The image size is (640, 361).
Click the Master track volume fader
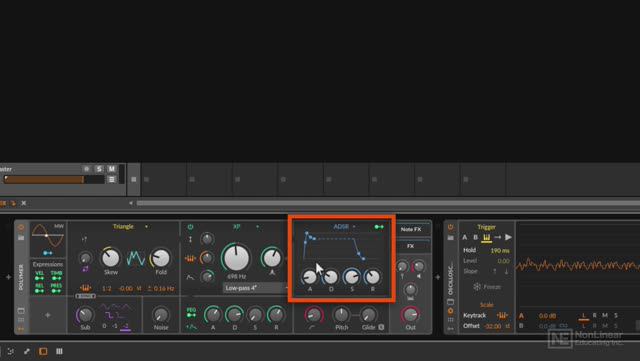[53, 179]
